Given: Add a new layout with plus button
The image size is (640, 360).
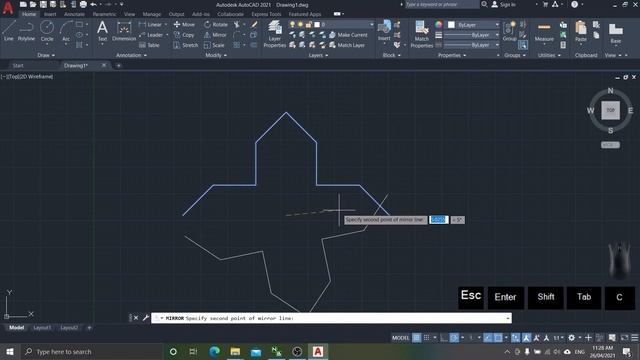Looking at the screenshot, I should [x=89, y=327].
